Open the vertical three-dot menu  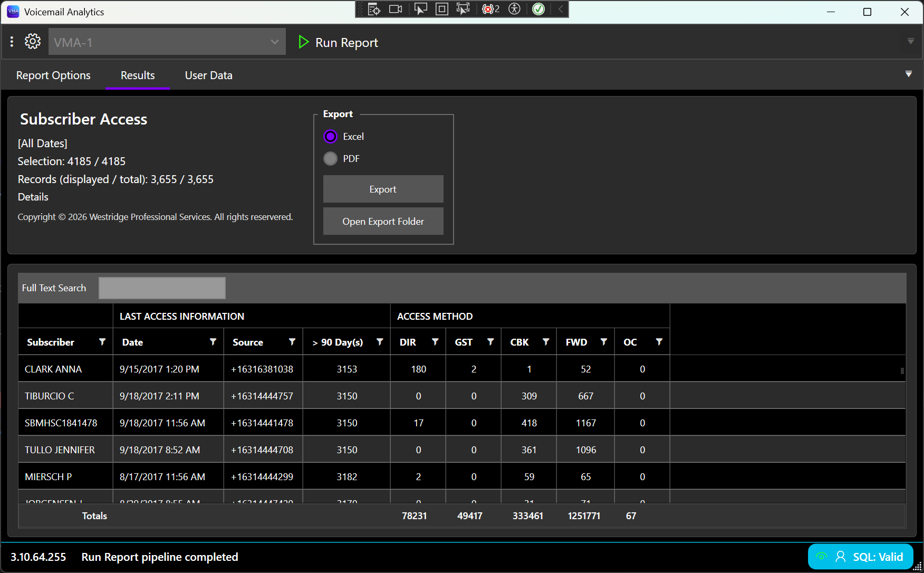(x=12, y=41)
